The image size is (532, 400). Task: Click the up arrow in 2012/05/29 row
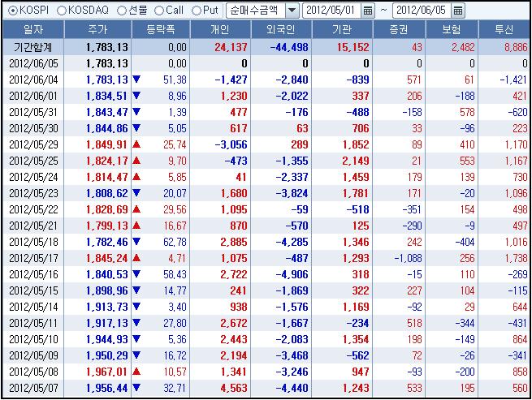coord(136,144)
